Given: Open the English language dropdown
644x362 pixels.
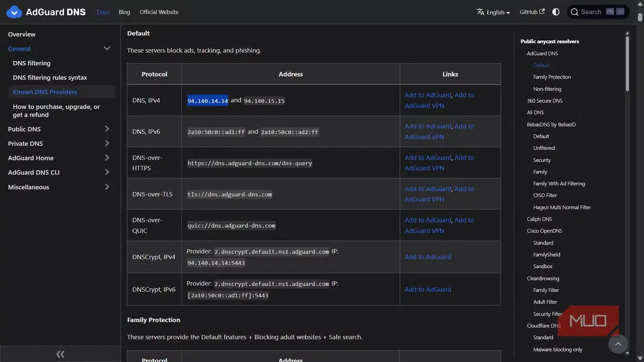Looking at the screenshot, I should point(493,12).
